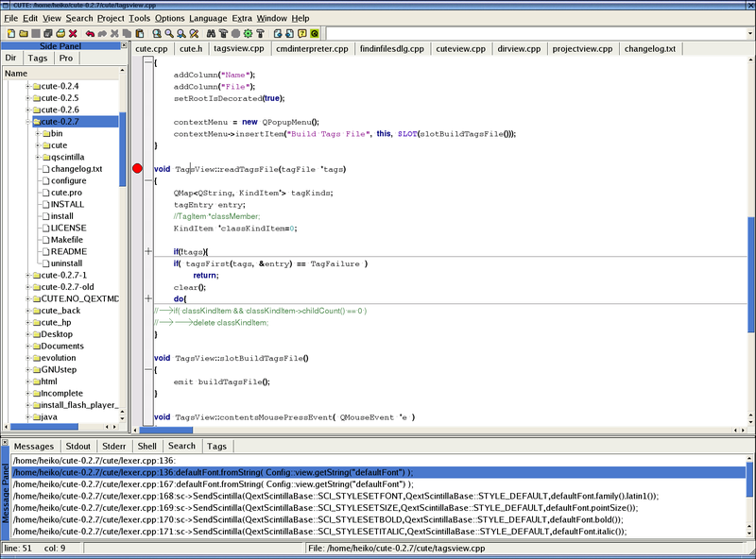756x559 pixels.
Task: Click the save all documents toolbar icon
Action: click(48, 34)
